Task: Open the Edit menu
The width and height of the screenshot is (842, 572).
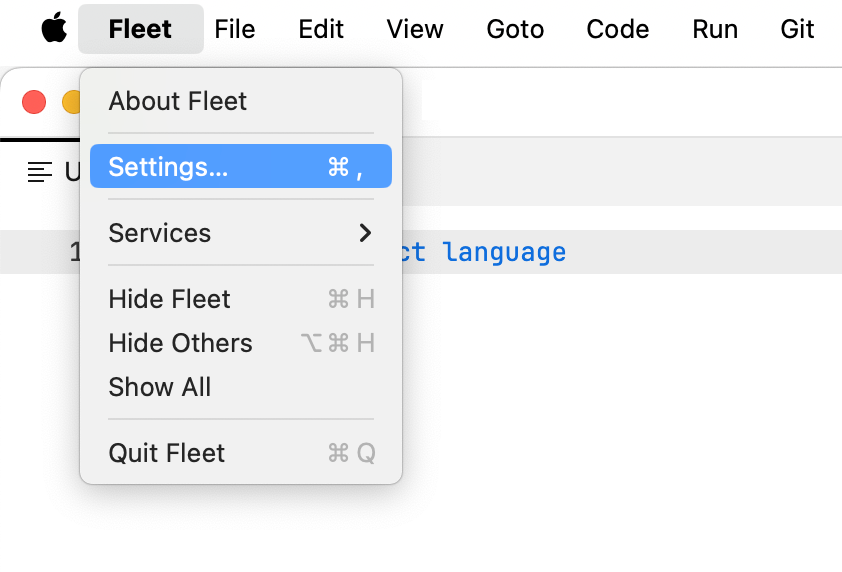Action: pyautogui.click(x=321, y=29)
